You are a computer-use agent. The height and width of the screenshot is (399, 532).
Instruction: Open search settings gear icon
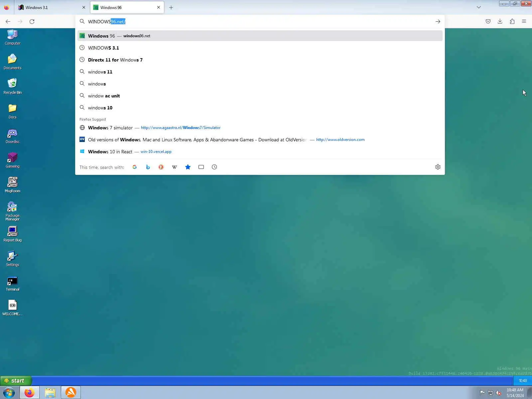coord(438,167)
